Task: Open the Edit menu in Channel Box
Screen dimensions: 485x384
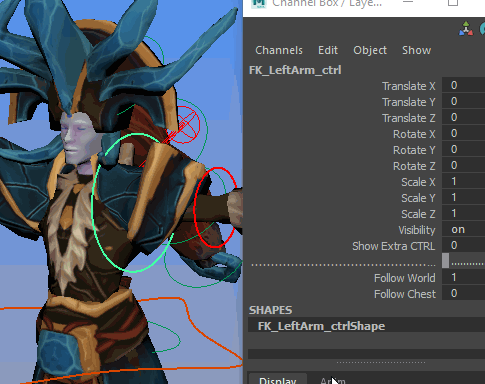Action: [x=328, y=50]
